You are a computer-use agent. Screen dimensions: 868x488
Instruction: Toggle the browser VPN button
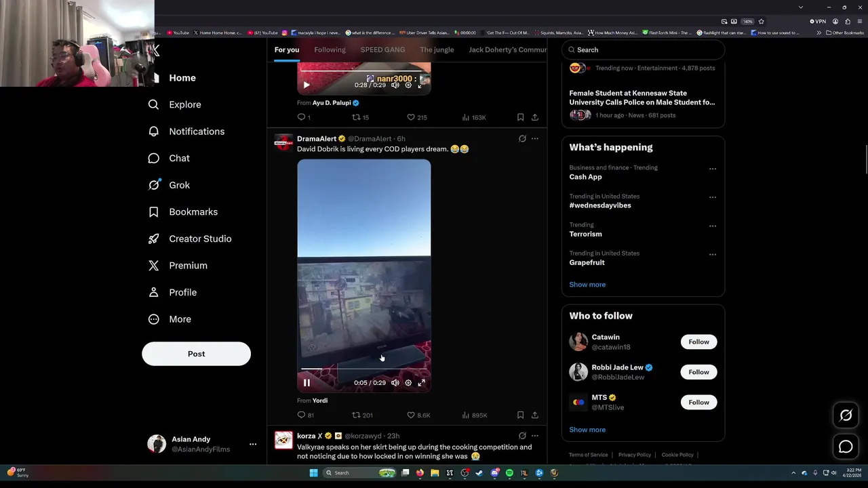(818, 22)
